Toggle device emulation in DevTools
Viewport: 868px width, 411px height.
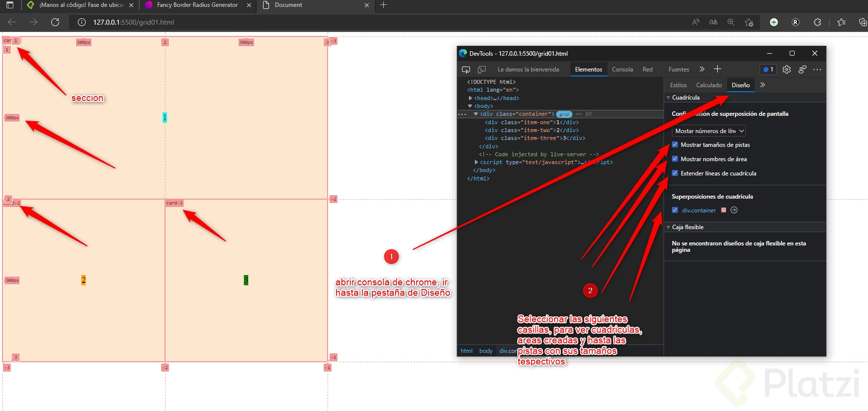click(x=482, y=69)
